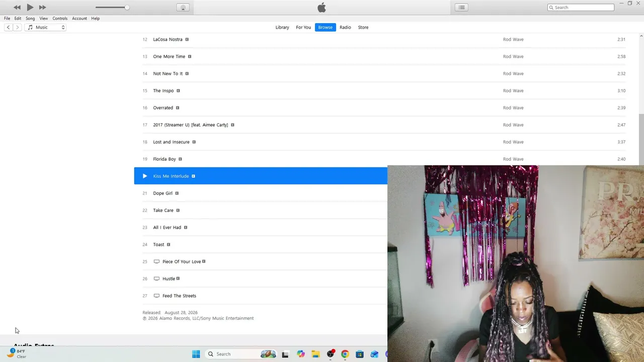
Task: Switch to the Radio tab
Action: point(345,27)
